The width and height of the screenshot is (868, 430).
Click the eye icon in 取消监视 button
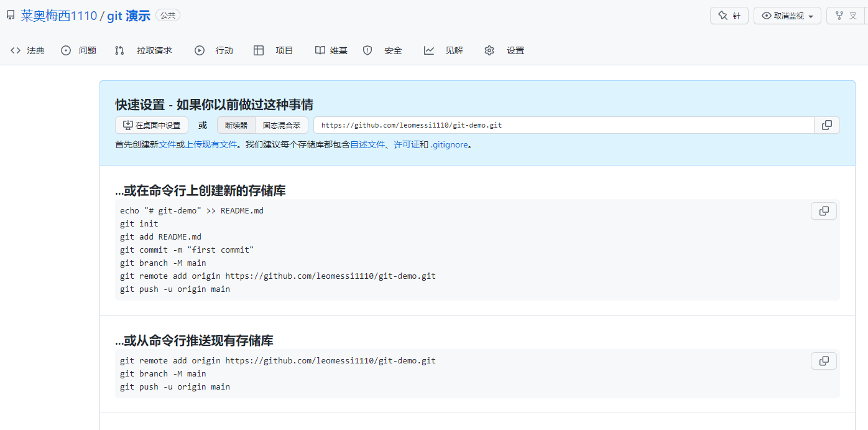(x=767, y=16)
